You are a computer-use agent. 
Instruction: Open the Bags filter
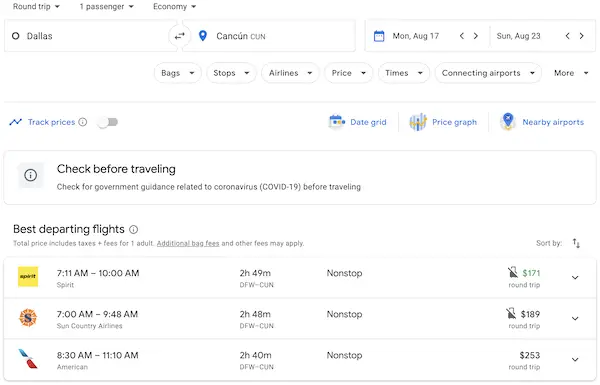click(178, 73)
